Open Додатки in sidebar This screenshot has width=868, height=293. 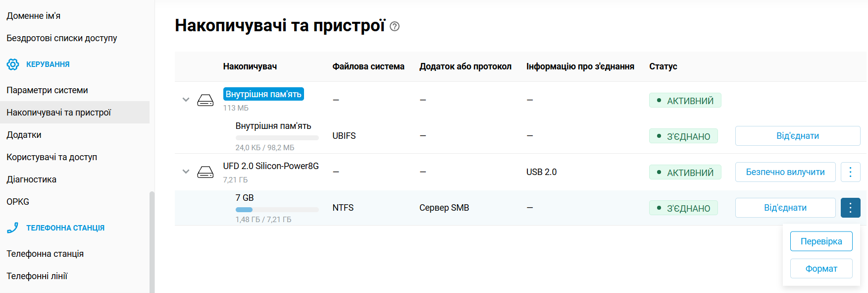[24, 135]
